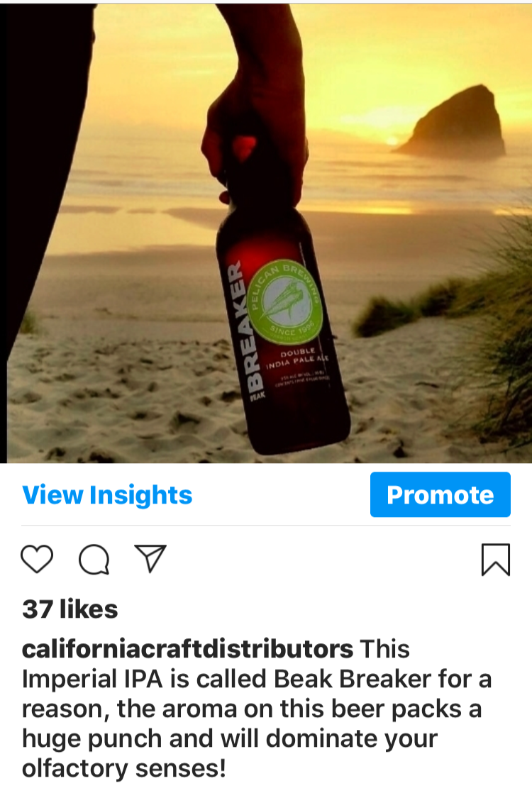Save the post with the bookmark icon
The width and height of the screenshot is (532, 793).
(496, 560)
